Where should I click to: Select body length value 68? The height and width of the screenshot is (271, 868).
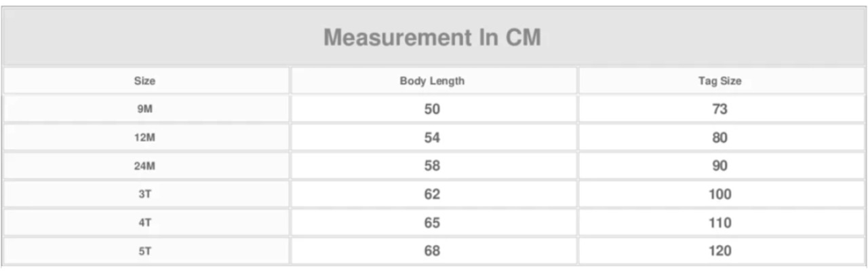[432, 251]
